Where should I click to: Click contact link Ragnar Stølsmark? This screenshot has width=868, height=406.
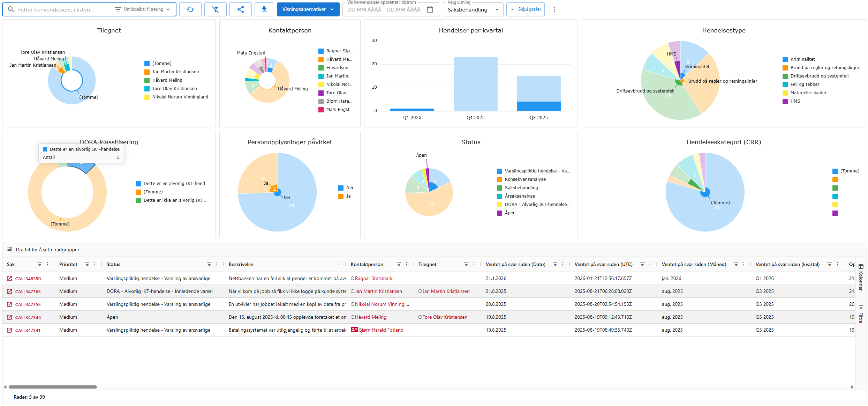pos(373,278)
